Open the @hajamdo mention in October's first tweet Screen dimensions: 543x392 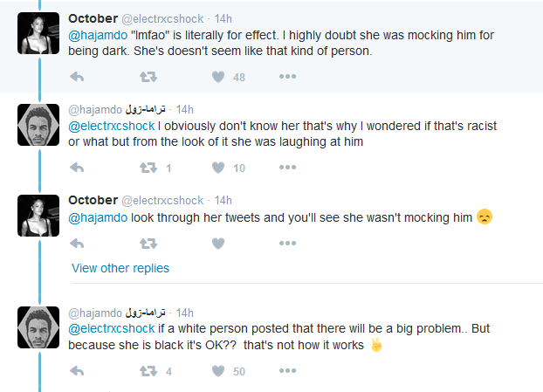pyautogui.click(x=97, y=36)
